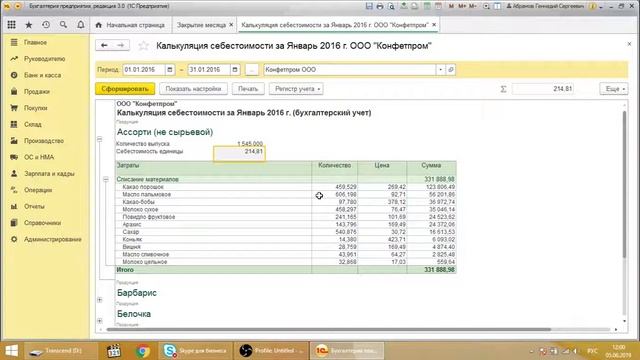Go forward with the right arrow button

pyautogui.click(x=121, y=45)
